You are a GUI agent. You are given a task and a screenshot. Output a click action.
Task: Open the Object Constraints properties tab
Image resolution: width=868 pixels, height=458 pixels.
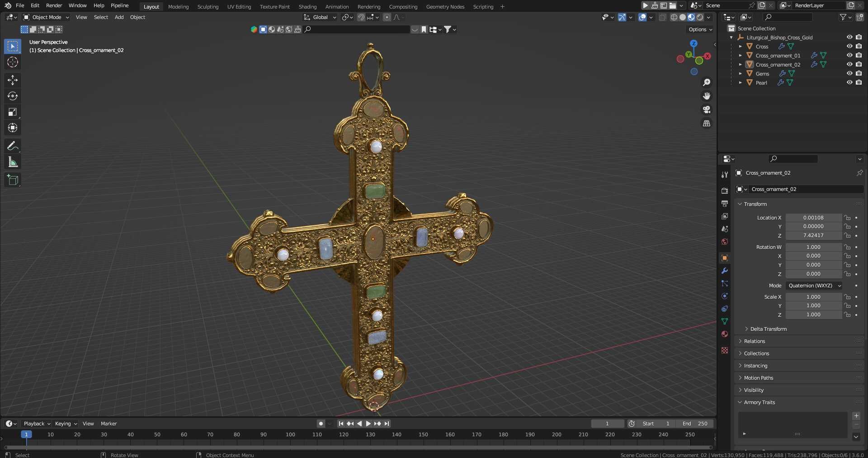click(x=725, y=309)
